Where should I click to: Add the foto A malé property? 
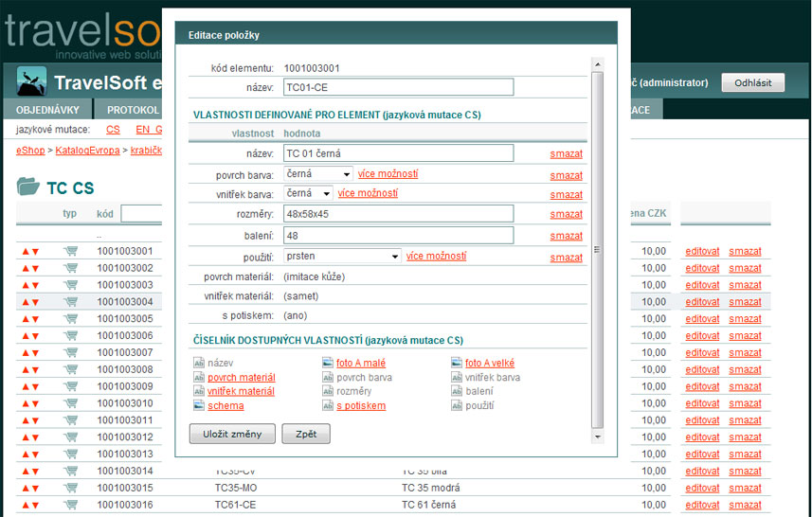click(x=361, y=364)
